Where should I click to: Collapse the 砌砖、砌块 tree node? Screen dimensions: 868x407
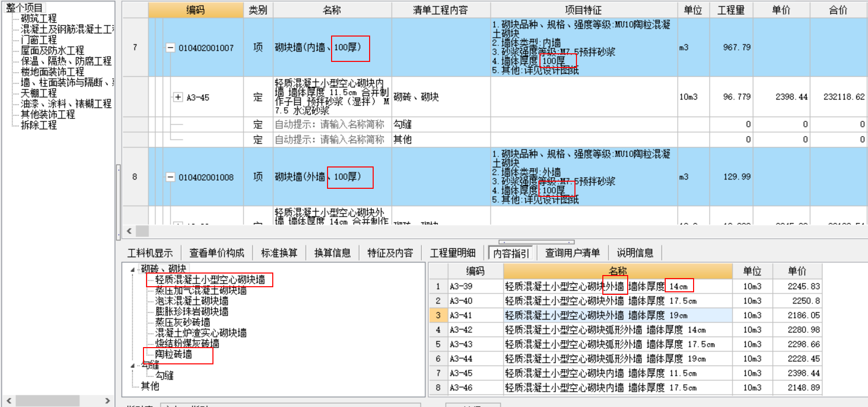[x=133, y=269]
